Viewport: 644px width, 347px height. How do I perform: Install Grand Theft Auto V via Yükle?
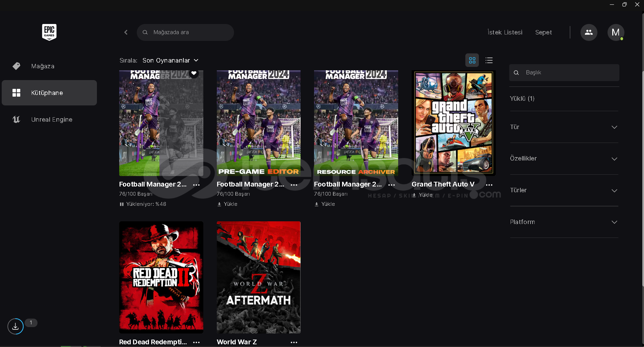tap(422, 195)
